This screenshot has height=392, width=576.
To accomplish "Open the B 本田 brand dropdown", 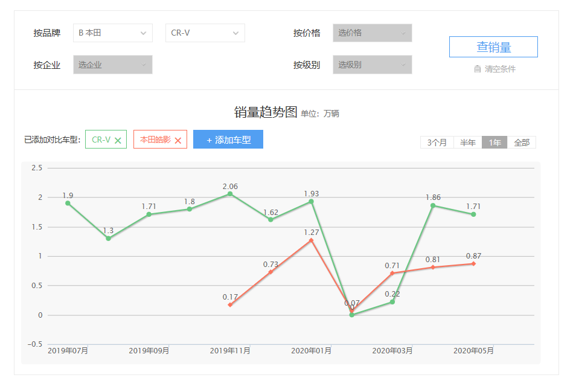I will (x=112, y=33).
